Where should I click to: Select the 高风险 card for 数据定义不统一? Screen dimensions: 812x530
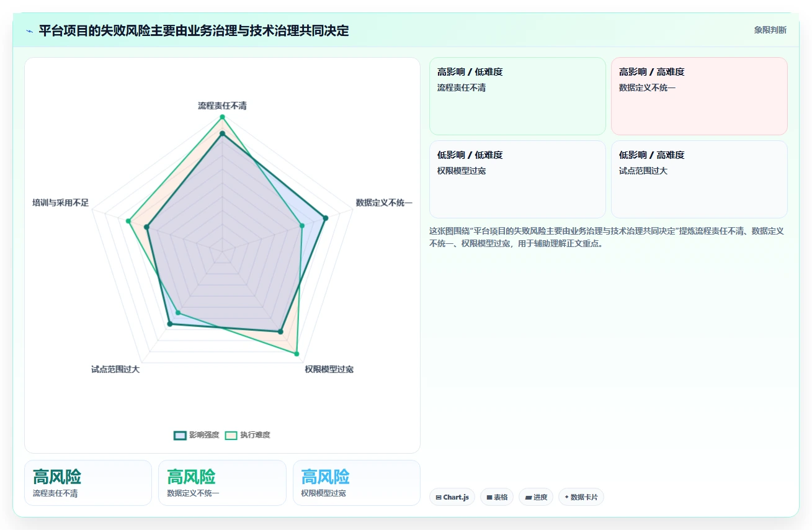[222, 483]
